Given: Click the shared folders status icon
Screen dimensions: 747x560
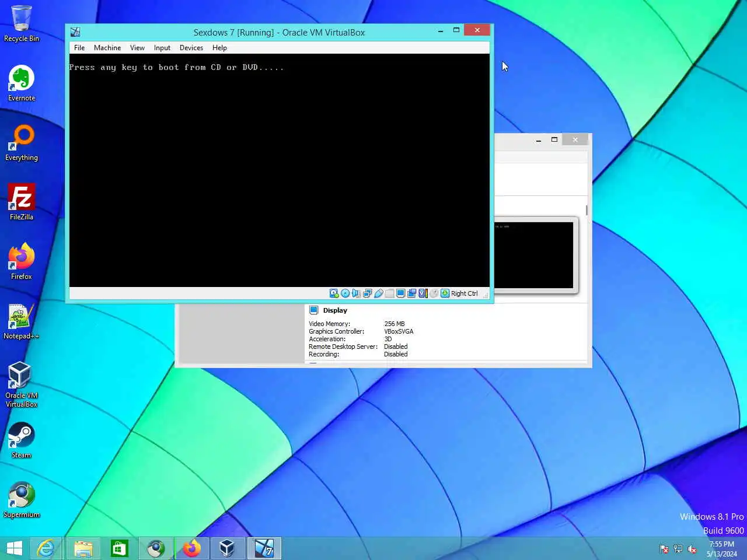Looking at the screenshot, I should point(389,293).
